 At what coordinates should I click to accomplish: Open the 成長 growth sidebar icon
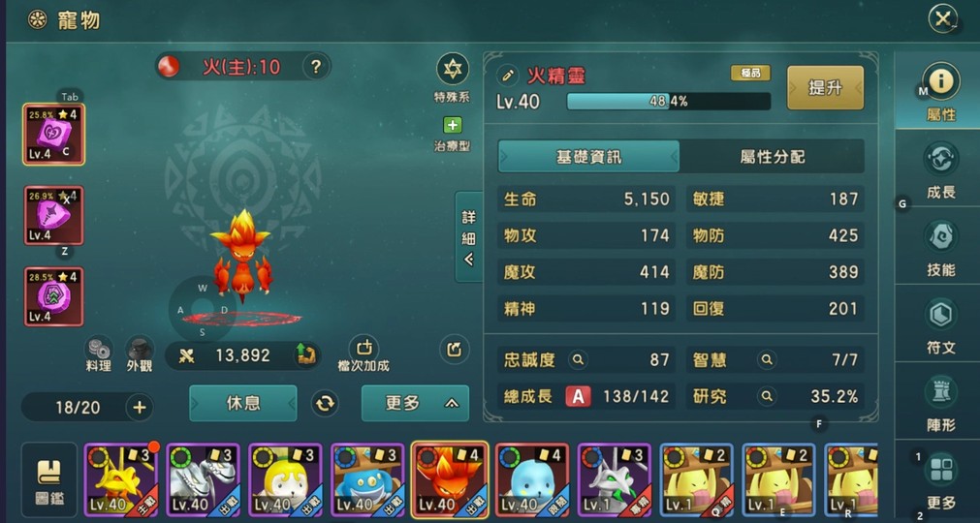(x=940, y=161)
